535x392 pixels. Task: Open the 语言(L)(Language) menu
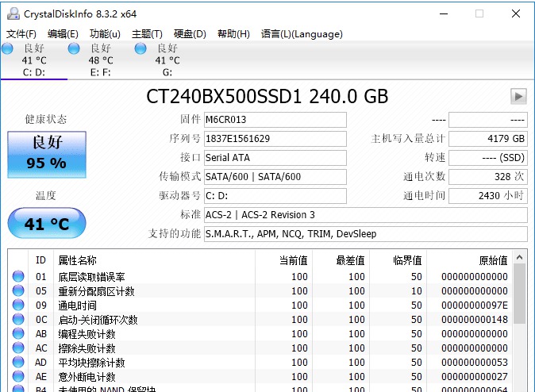tap(302, 34)
